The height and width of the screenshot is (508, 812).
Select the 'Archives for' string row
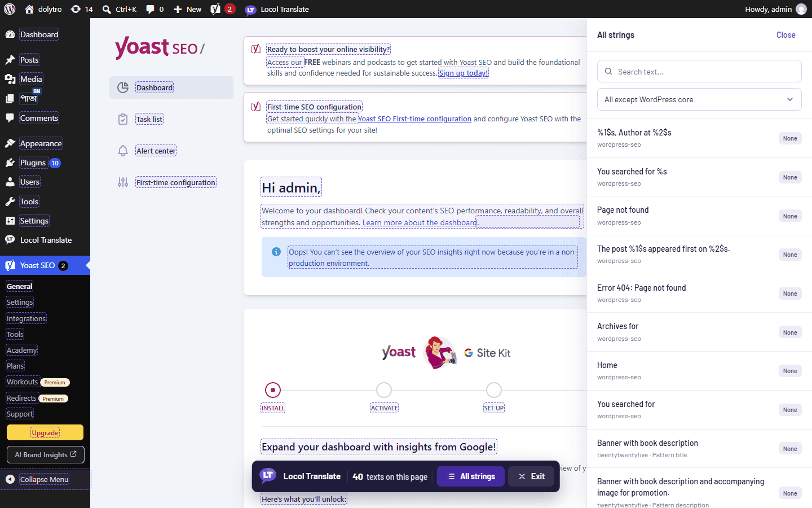pos(699,332)
